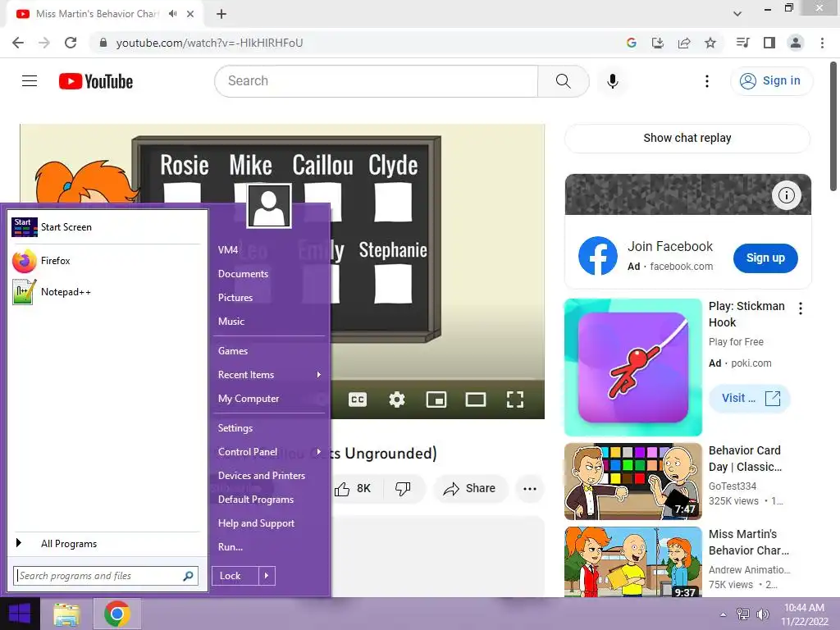Viewport: 840px width, 630px height.
Task: Click the Lock button
Action: (235, 576)
